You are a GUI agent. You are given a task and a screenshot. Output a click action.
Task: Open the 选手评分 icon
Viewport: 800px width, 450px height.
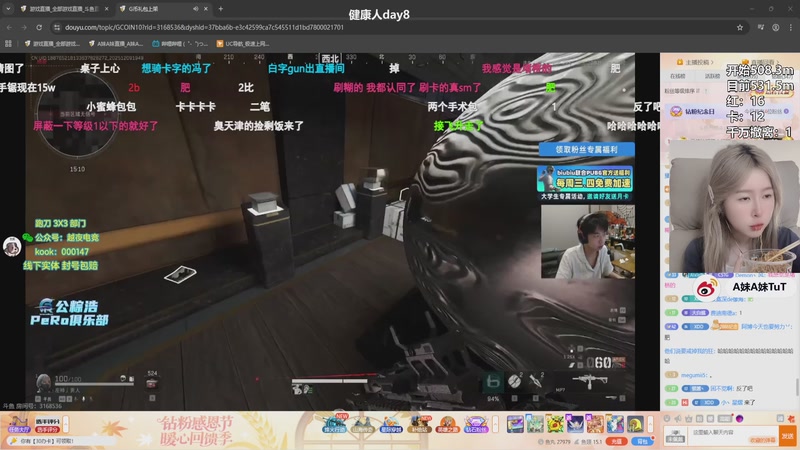(x=47, y=424)
